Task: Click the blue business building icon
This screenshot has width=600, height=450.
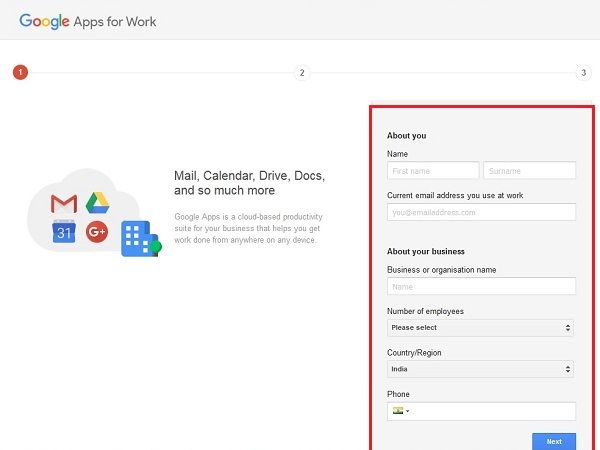Action: tap(136, 239)
